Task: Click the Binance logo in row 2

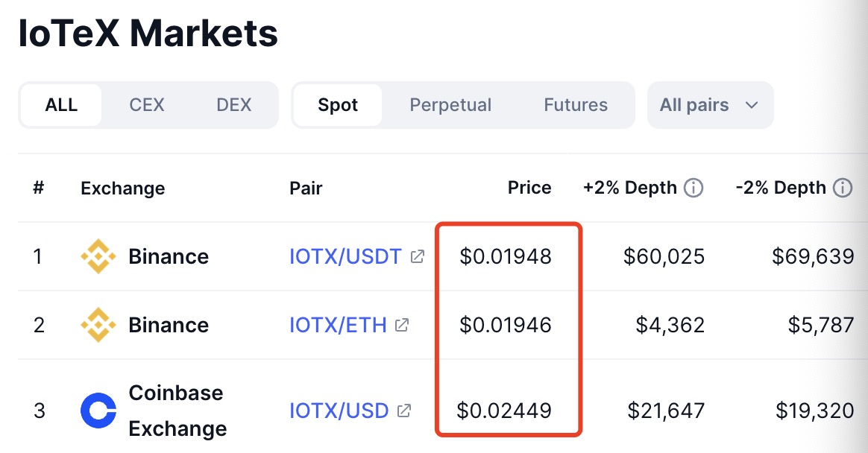Action: (x=98, y=325)
